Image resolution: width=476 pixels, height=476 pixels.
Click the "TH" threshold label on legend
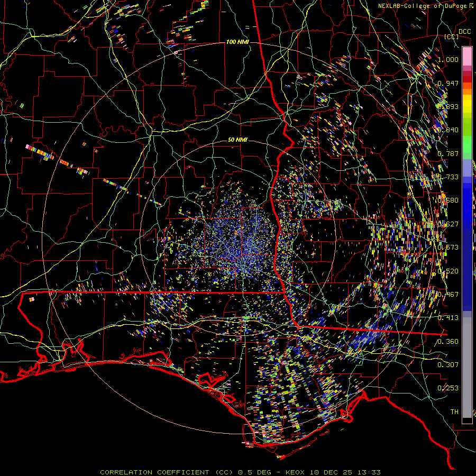pyautogui.click(x=454, y=412)
